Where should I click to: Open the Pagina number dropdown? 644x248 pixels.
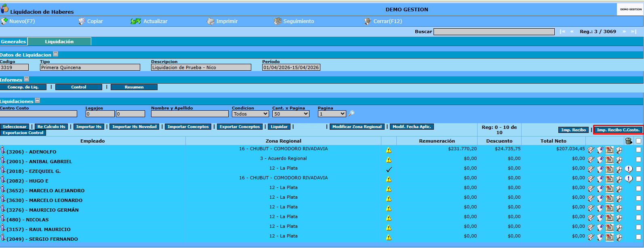click(x=332, y=114)
